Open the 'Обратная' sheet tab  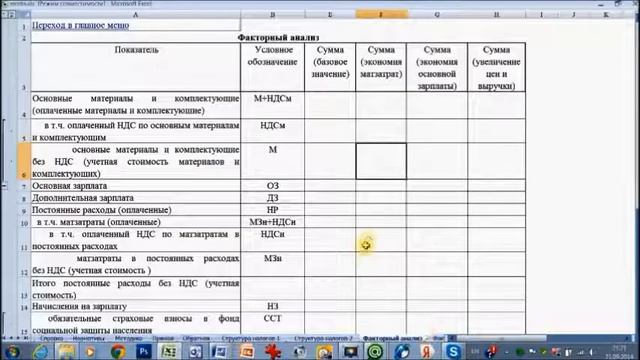tap(196, 338)
